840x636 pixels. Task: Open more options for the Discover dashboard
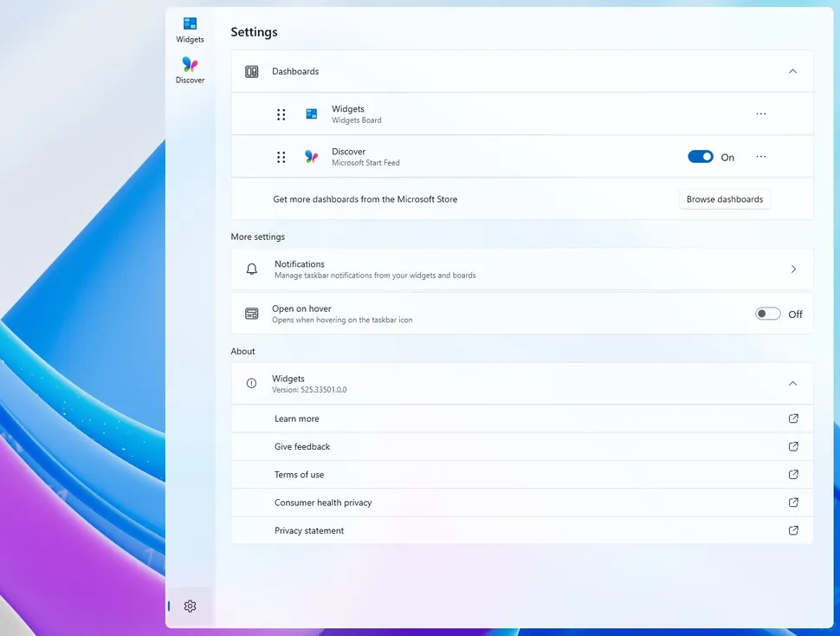[x=760, y=157]
